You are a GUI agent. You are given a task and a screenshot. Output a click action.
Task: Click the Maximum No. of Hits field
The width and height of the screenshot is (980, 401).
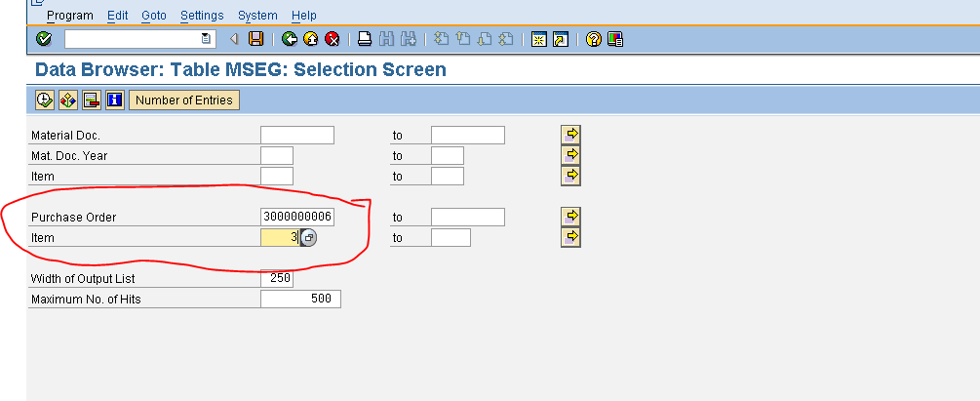point(300,299)
